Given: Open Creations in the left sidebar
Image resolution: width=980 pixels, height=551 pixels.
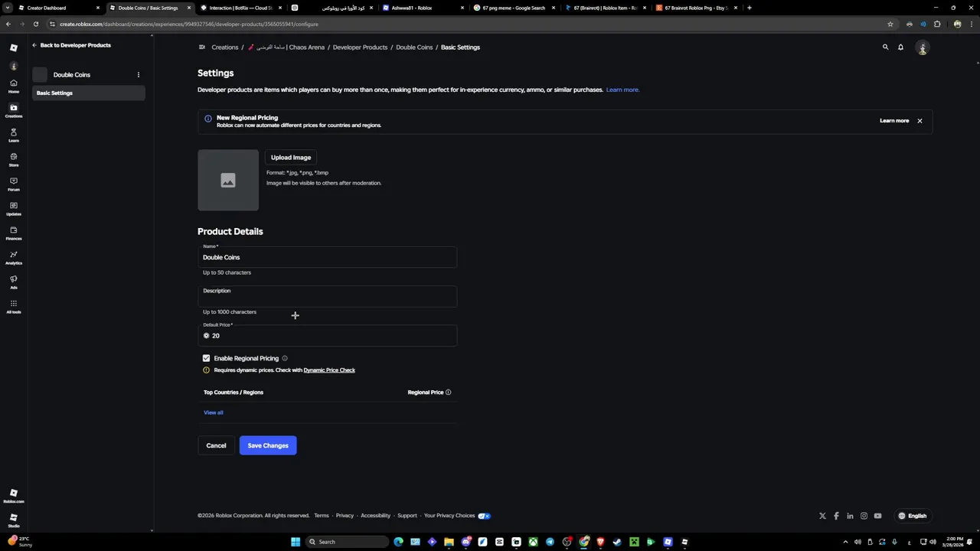Looking at the screenshot, I should 14,110.
